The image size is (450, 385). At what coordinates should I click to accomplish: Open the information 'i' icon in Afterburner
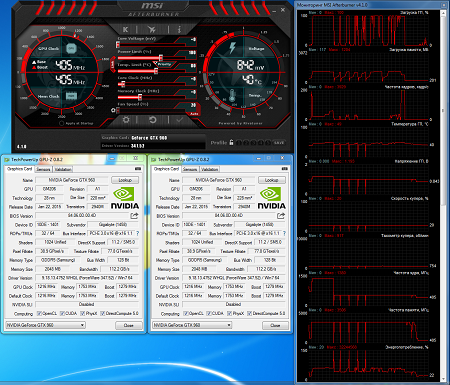coord(179,29)
